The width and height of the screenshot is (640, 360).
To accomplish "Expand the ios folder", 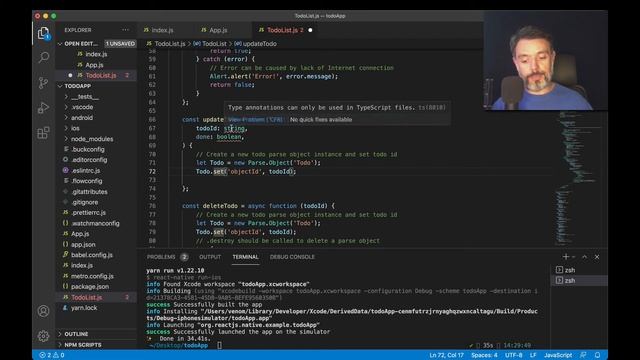I will click(x=75, y=128).
